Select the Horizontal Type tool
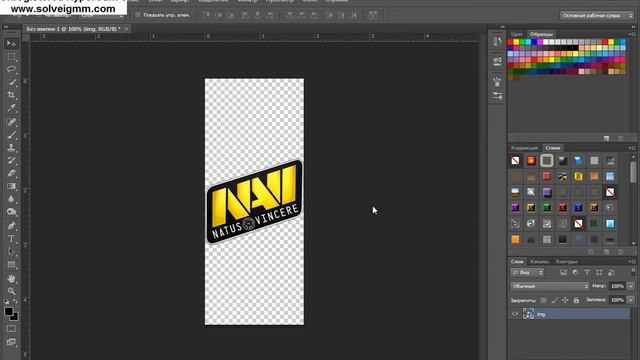Screen dimensions: 640x360 click(x=11, y=239)
